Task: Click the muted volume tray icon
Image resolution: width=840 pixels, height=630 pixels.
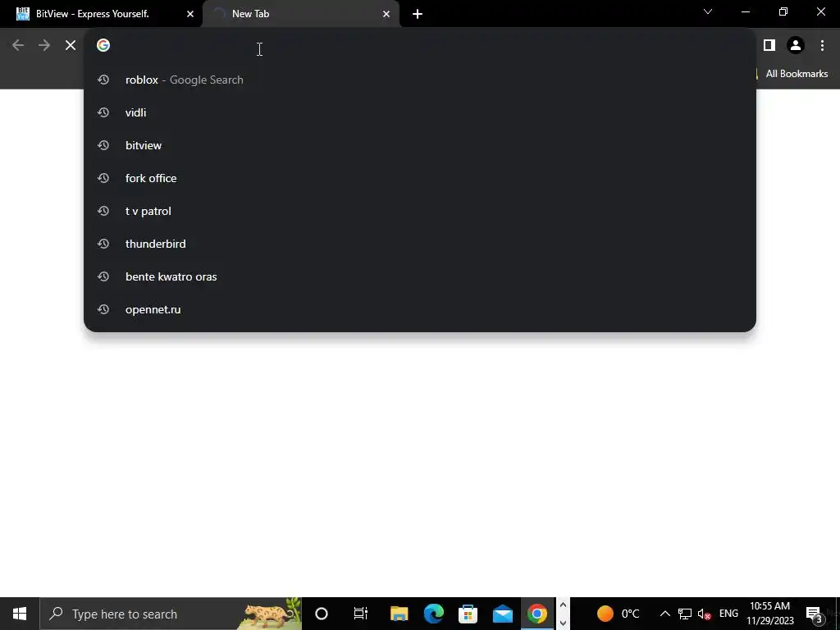Action: point(704,614)
